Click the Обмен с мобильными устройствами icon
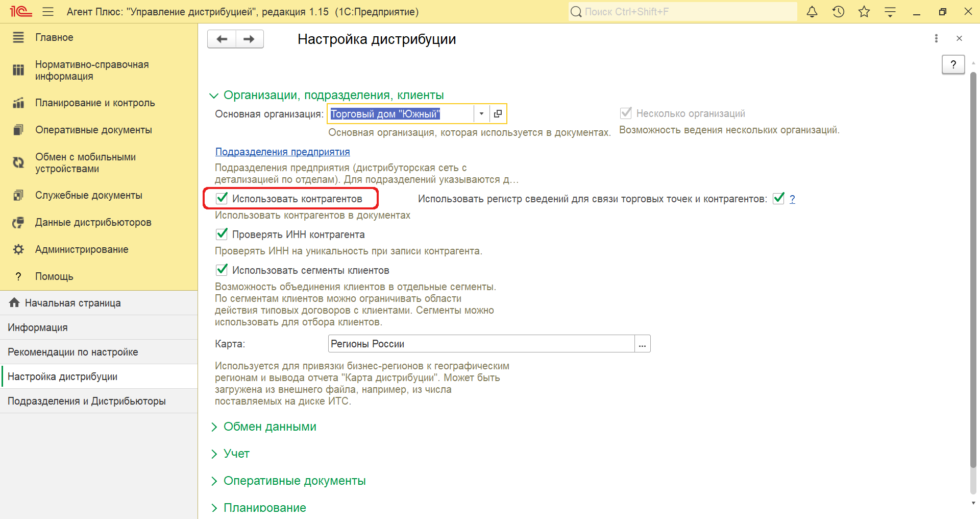This screenshot has height=519, width=980. pyautogui.click(x=18, y=162)
